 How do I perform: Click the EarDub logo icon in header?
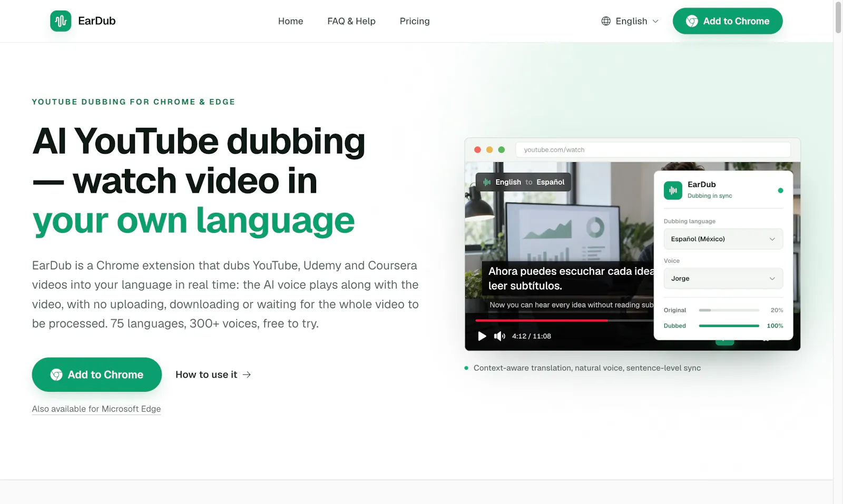tap(61, 21)
